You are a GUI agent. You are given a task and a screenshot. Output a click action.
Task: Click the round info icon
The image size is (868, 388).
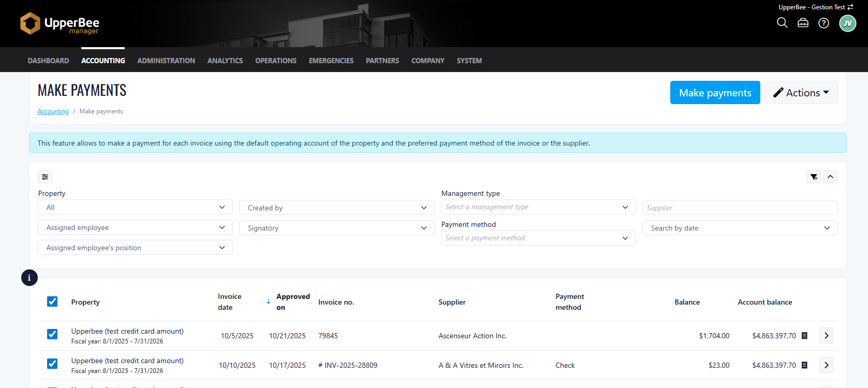[x=30, y=278]
